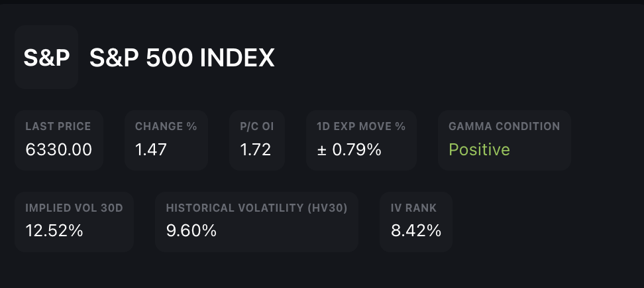Click the 12.52% implied volatility value
The image size is (644, 288).
[x=54, y=231]
